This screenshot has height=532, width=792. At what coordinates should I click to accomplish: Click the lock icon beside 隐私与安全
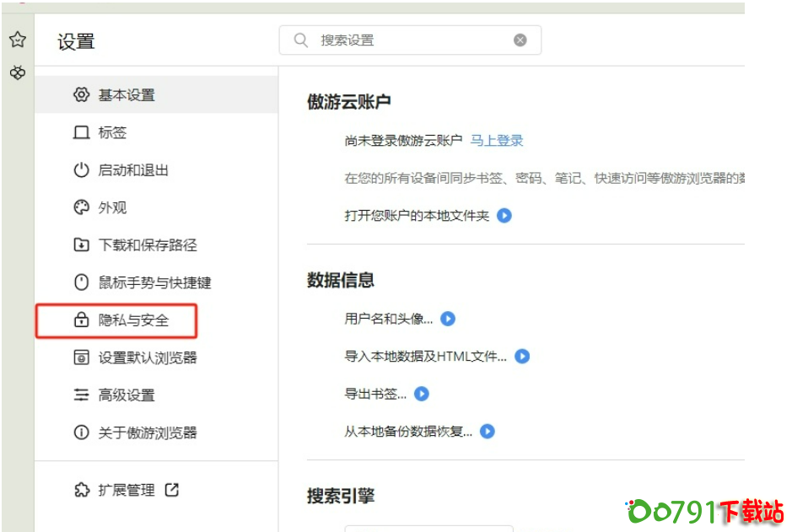(x=81, y=320)
